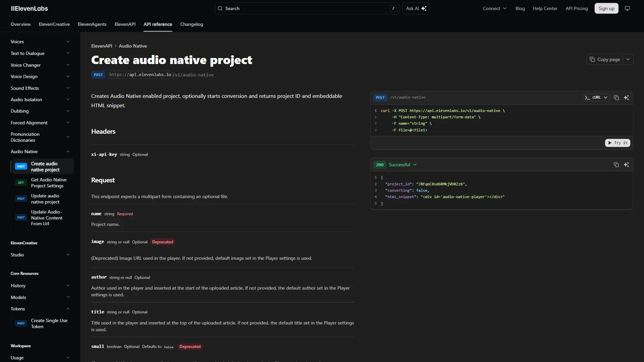Click the red Deprecated badge beside image
The image size is (644, 362).
coord(163,242)
